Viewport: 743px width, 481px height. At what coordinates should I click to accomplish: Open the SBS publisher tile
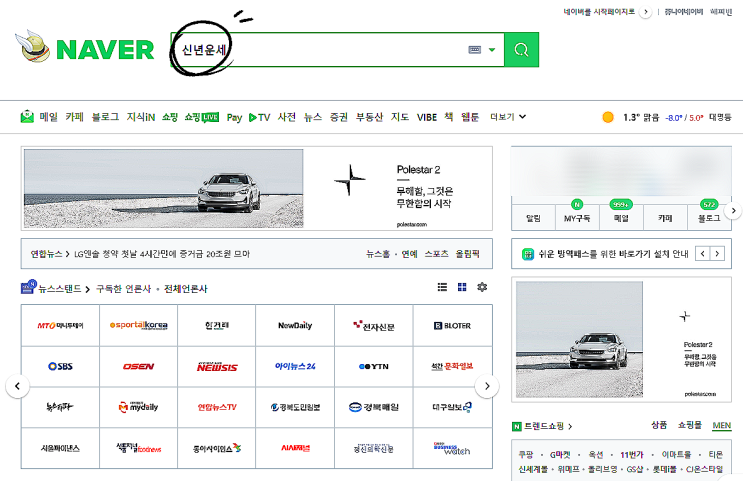click(60, 366)
